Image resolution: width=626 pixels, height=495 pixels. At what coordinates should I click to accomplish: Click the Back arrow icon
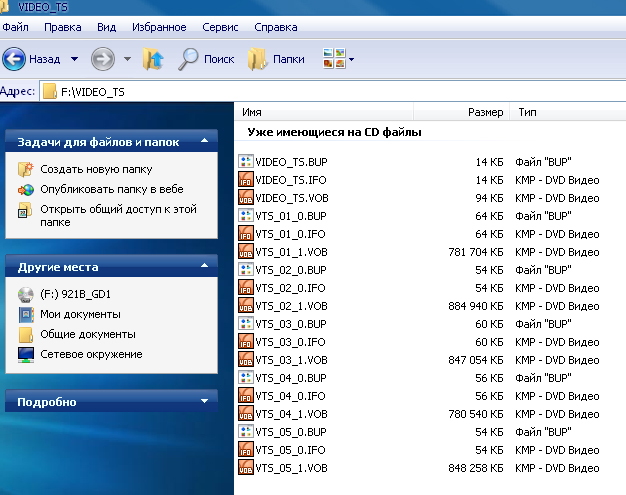pos(14,59)
